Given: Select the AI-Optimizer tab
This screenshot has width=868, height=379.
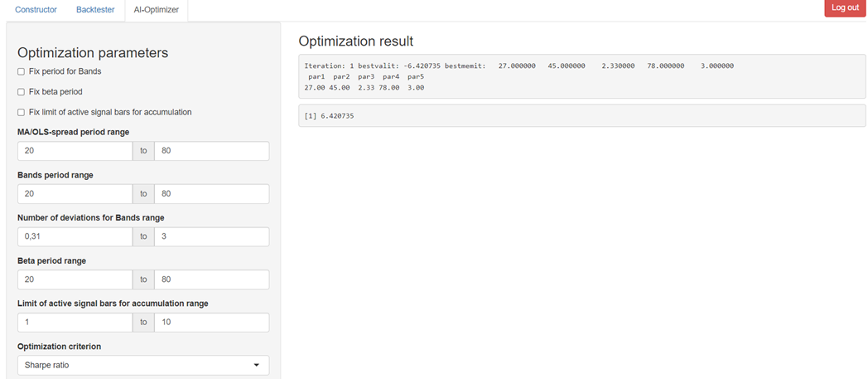Looking at the screenshot, I should click(156, 9).
